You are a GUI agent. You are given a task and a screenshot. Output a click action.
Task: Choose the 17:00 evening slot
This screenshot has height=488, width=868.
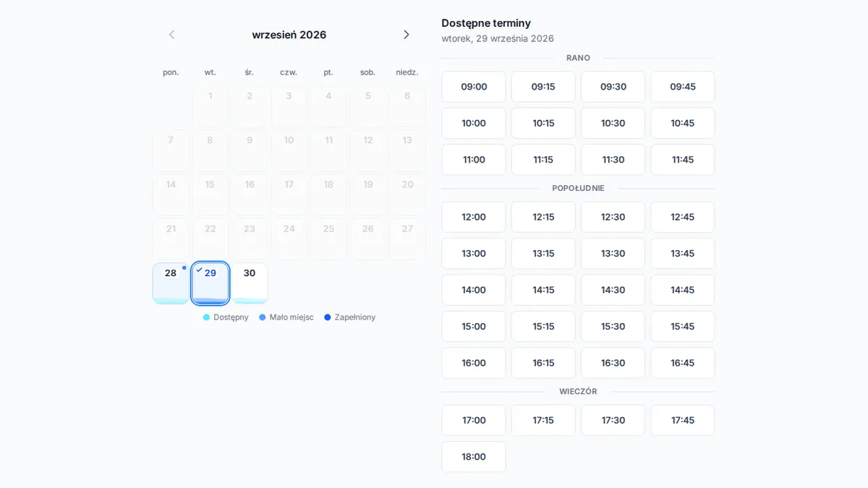pos(474,420)
